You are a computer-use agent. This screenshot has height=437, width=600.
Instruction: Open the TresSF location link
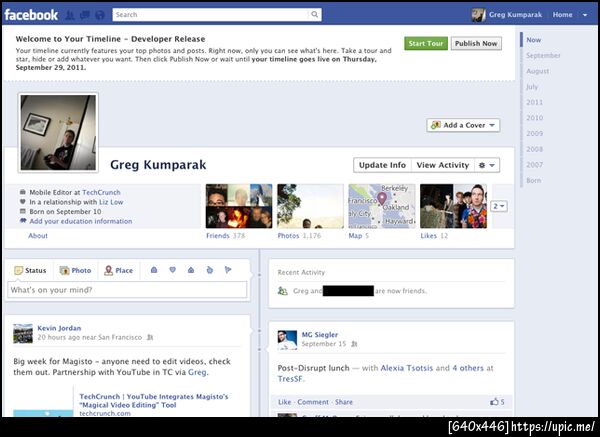point(290,379)
